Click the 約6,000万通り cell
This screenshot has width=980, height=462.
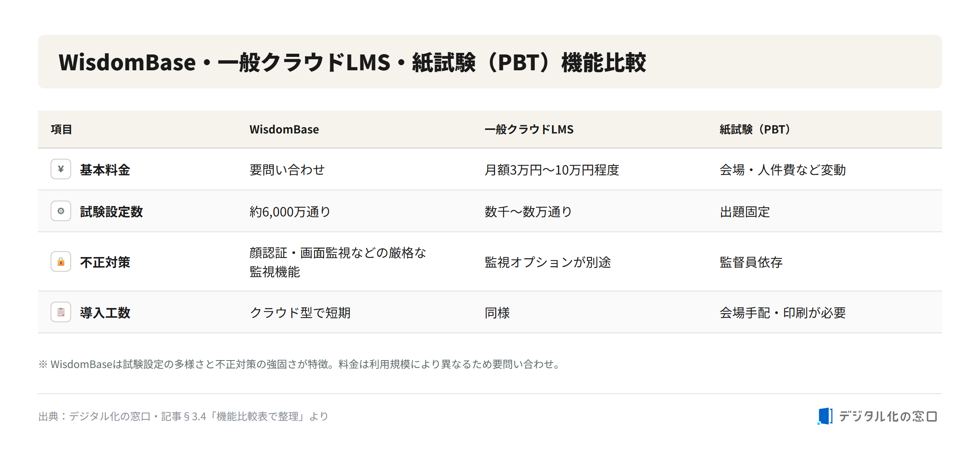tap(290, 212)
